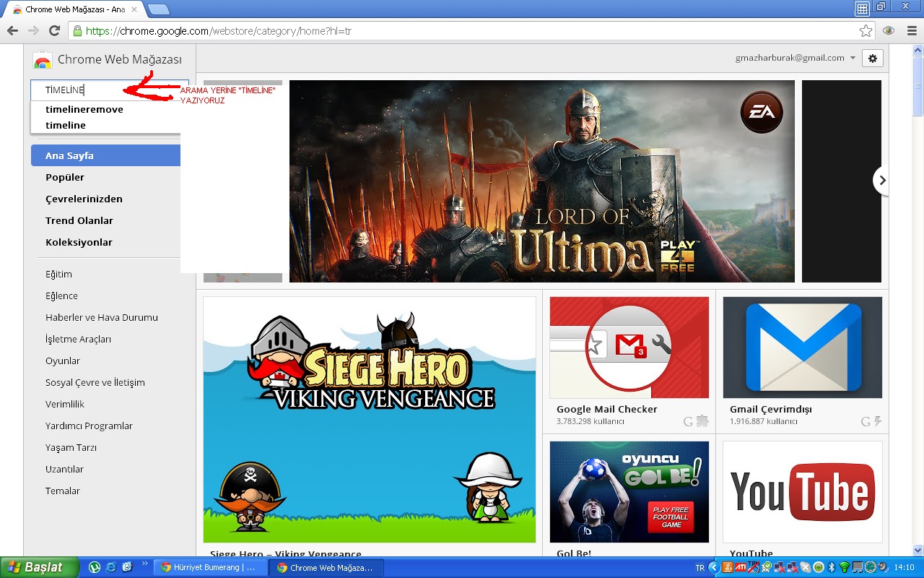Open the Eğlence category
The width and height of the screenshot is (924, 578).
point(61,296)
